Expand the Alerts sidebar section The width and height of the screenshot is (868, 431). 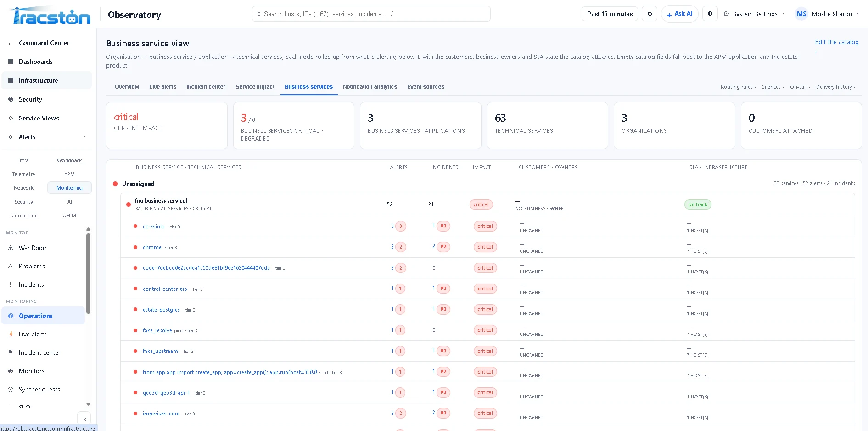(46, 137)
